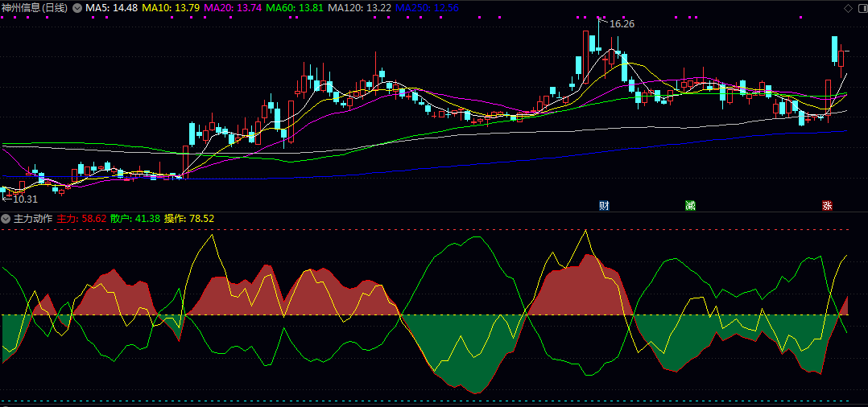Click the 10.31 low price arrow

click(21, 199)
